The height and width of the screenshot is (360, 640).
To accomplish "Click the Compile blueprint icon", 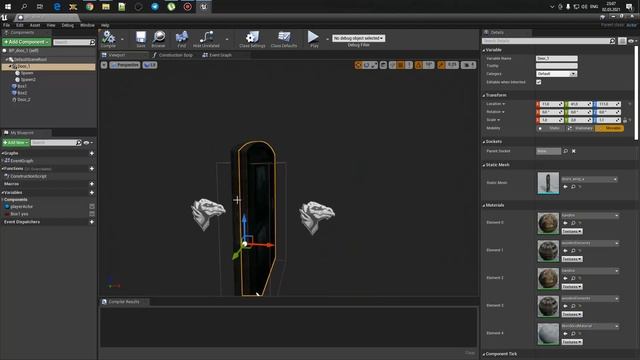I will [109, 38].
